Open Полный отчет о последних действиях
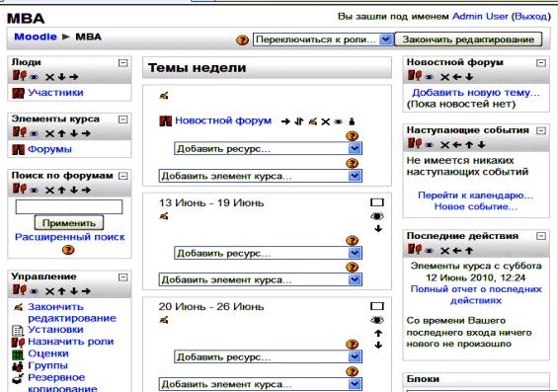Screen dimensions: 558x392 coord(476,295)
